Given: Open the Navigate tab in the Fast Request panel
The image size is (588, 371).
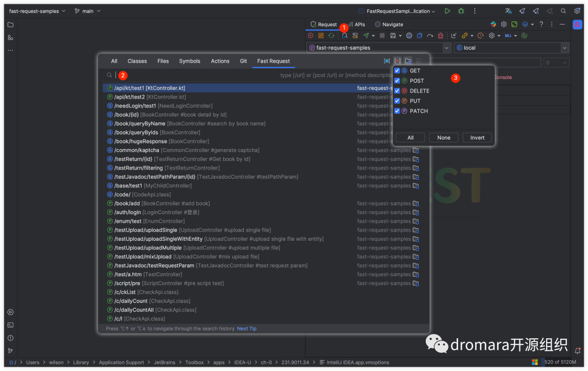Looking at the screenshot, I should (389, 25).
